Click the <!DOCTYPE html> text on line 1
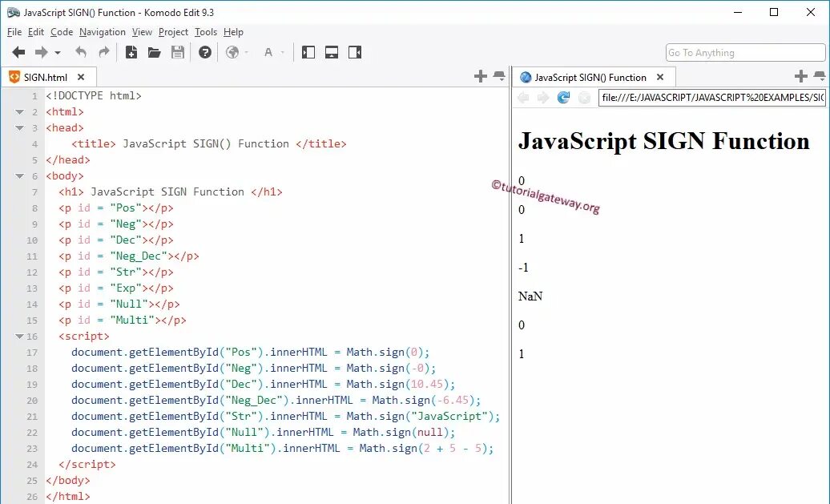 pos(94,96)
